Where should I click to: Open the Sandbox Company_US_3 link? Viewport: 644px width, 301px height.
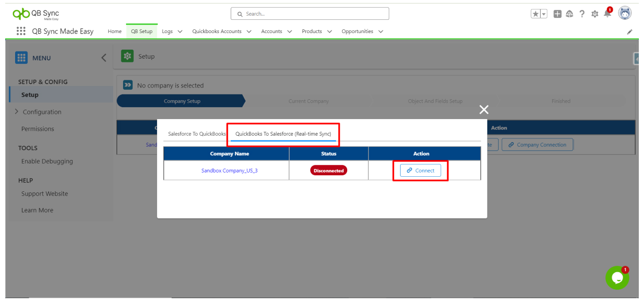(229, 171)
